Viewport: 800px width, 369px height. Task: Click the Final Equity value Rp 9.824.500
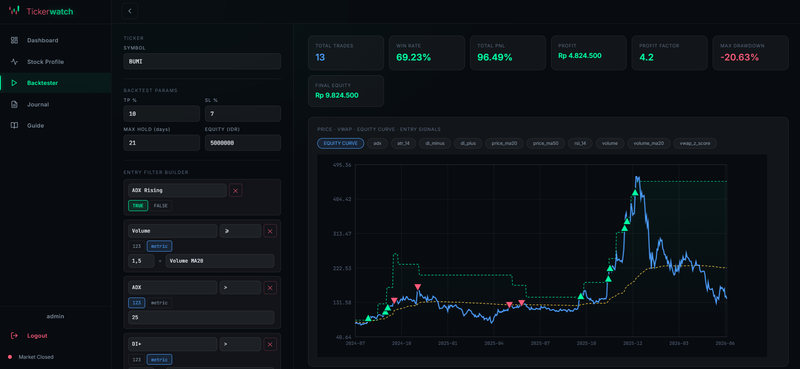(x=337, y=95)
